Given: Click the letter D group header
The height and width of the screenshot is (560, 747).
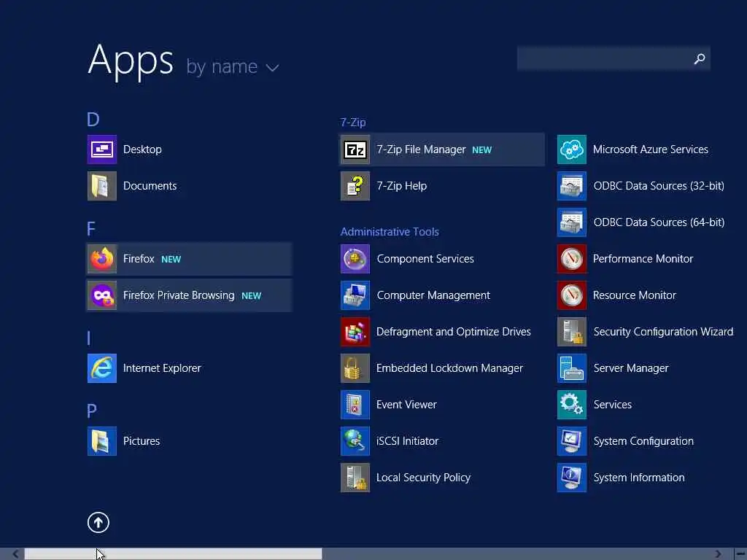Looking at the screenshot, I should pyautogui.click(x=93, y=120).
